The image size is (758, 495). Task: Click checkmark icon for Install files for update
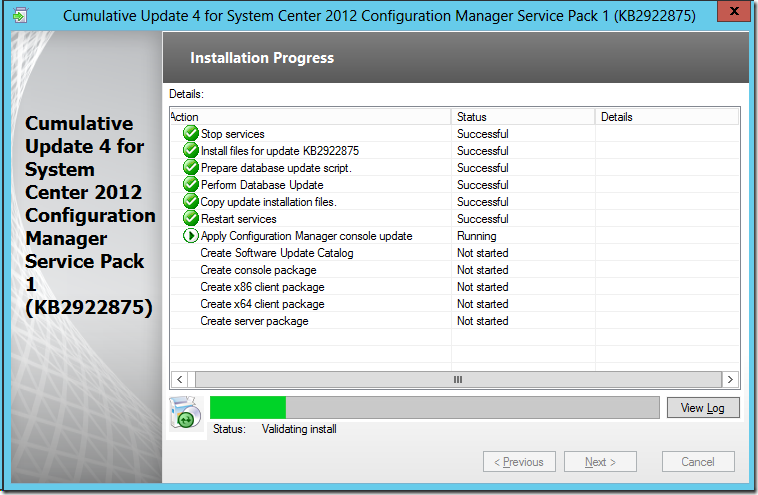[191, 151]
